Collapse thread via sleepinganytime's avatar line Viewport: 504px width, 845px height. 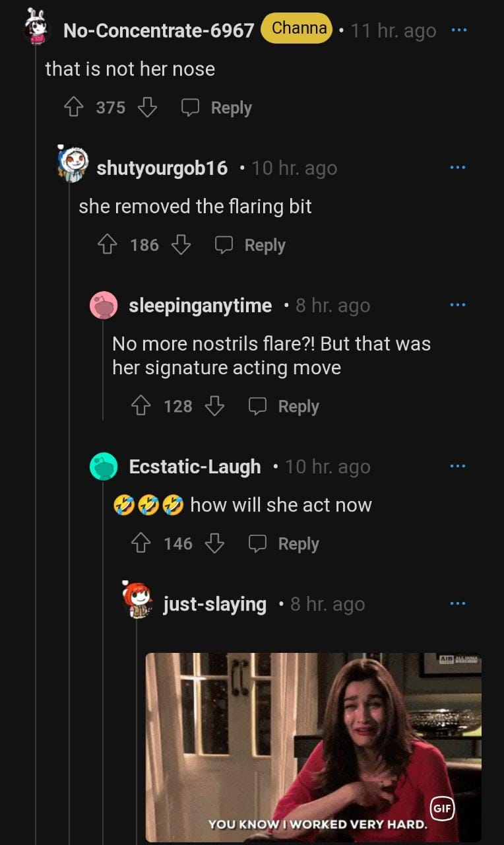click(x=103, y=370)
